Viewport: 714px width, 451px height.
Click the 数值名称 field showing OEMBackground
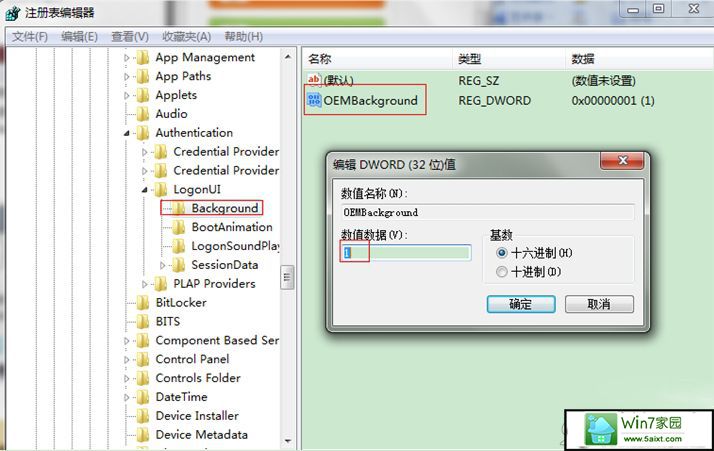coord(487,212)
